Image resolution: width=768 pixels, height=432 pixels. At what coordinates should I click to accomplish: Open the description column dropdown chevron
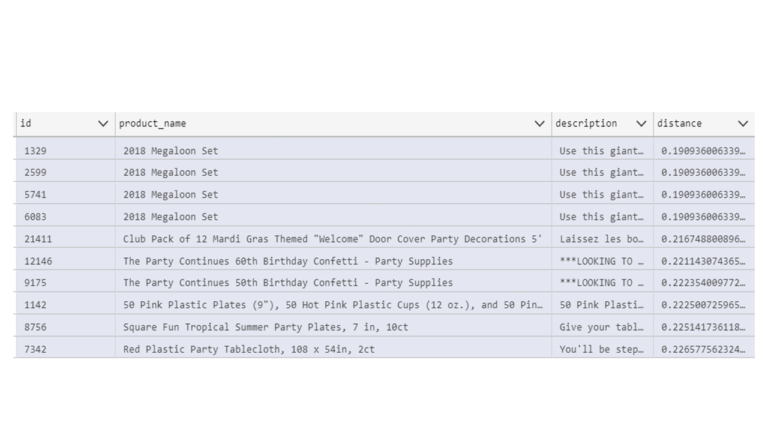[641, 124]
